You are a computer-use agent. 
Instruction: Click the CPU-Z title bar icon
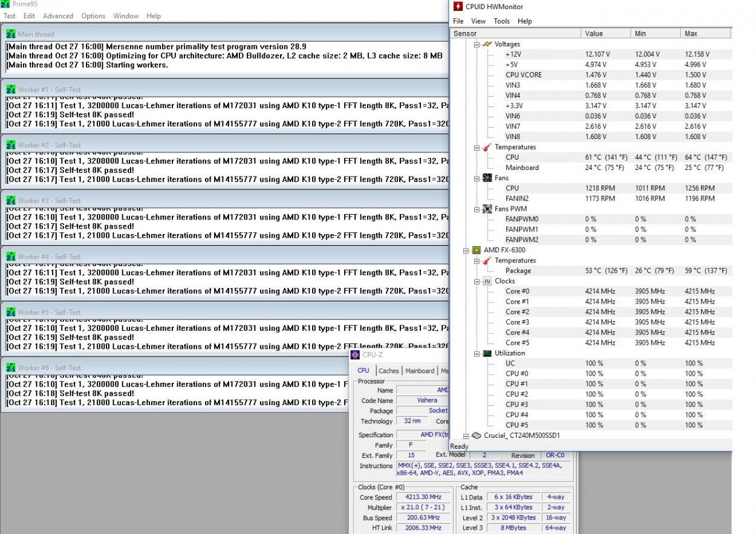point(355,355)
